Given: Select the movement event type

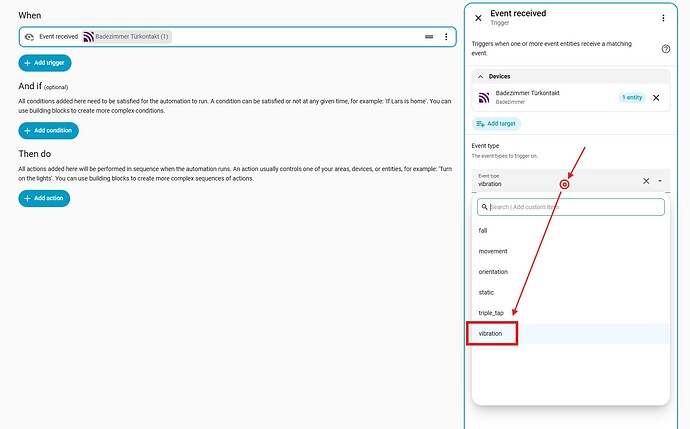Looking at the screenshot, I should pos(571,251).
